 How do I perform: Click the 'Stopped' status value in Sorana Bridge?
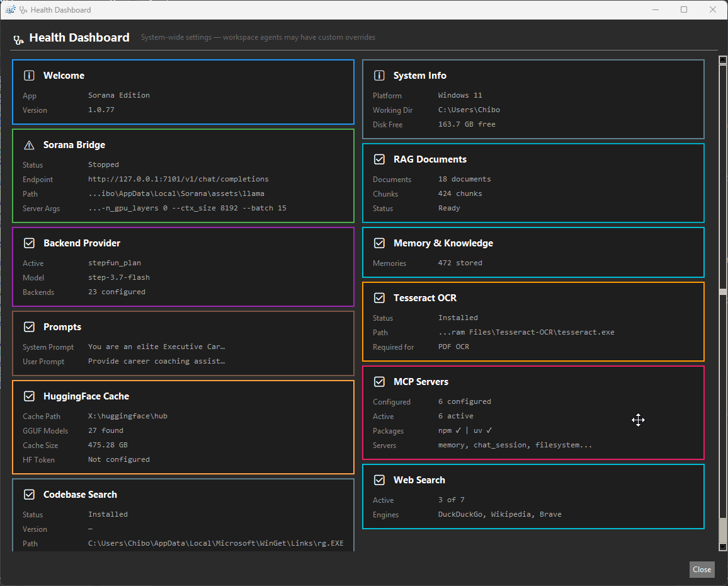103,164
